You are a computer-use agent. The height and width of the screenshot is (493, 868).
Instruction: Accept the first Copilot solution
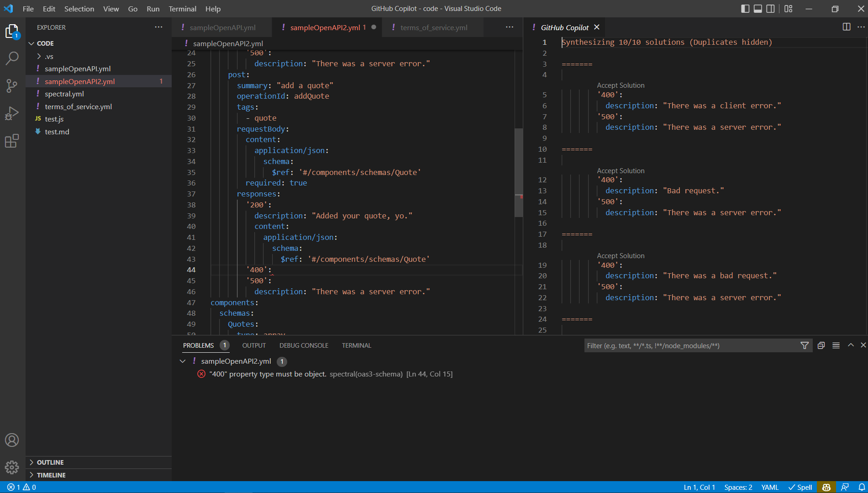pyautogui.click(x=621, y=85)
